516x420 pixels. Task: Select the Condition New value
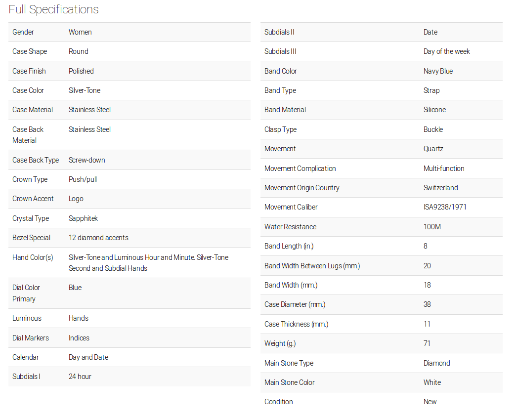pos(430,402)
